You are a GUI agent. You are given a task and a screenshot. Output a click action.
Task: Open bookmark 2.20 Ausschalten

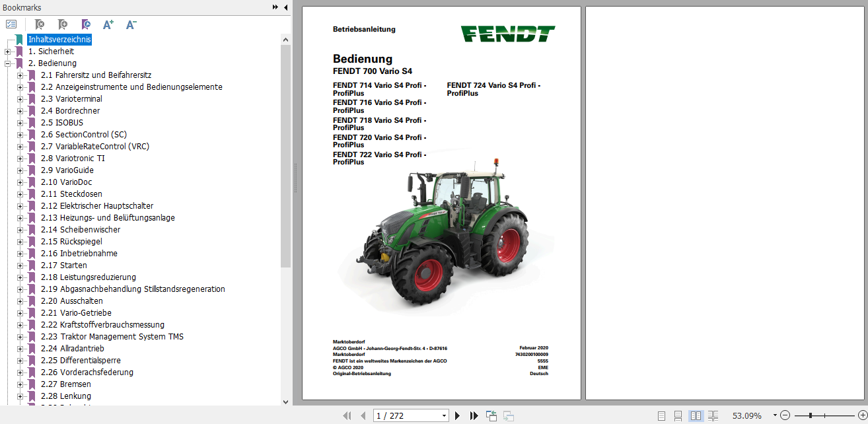click(x=71, y=301)
